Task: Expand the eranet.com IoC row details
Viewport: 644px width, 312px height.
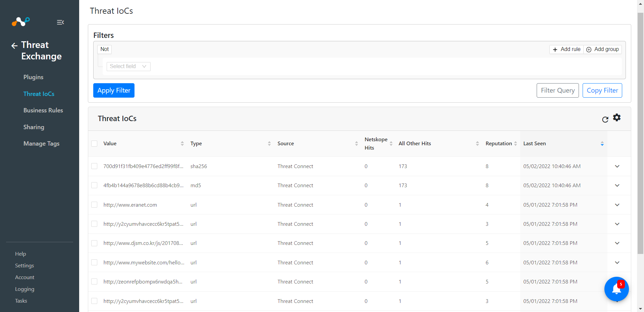Action: [x=618, y=205]
